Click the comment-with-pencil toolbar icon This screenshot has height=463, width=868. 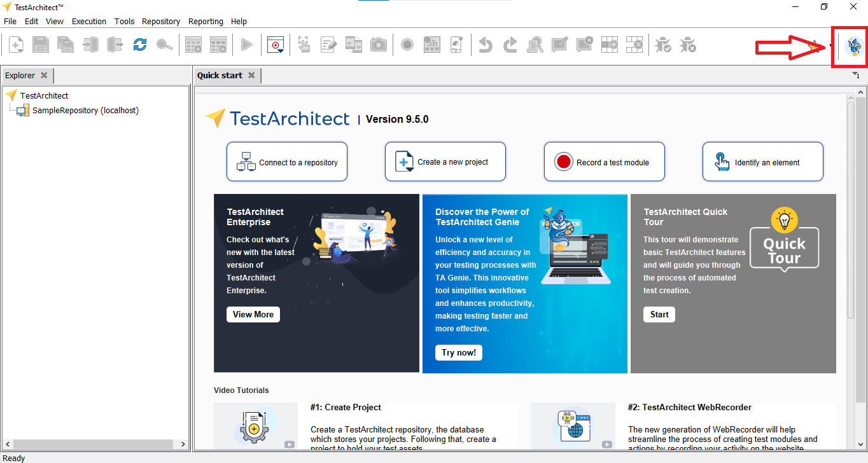[x=560, y=45]
